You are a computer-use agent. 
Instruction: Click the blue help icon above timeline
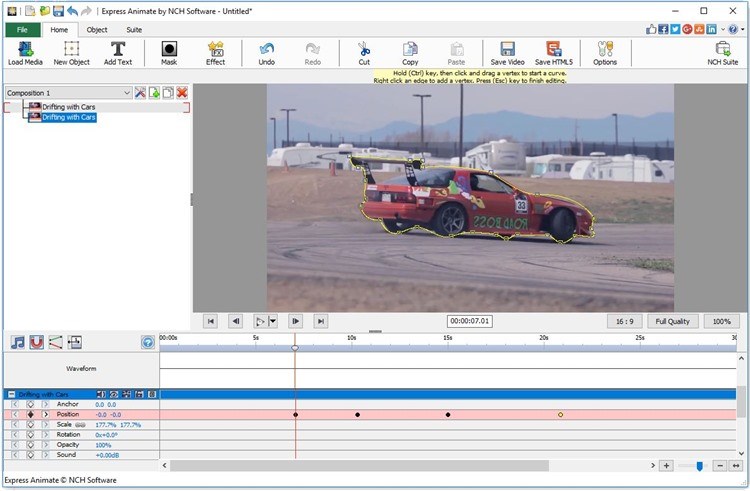[x=148, y=342]
